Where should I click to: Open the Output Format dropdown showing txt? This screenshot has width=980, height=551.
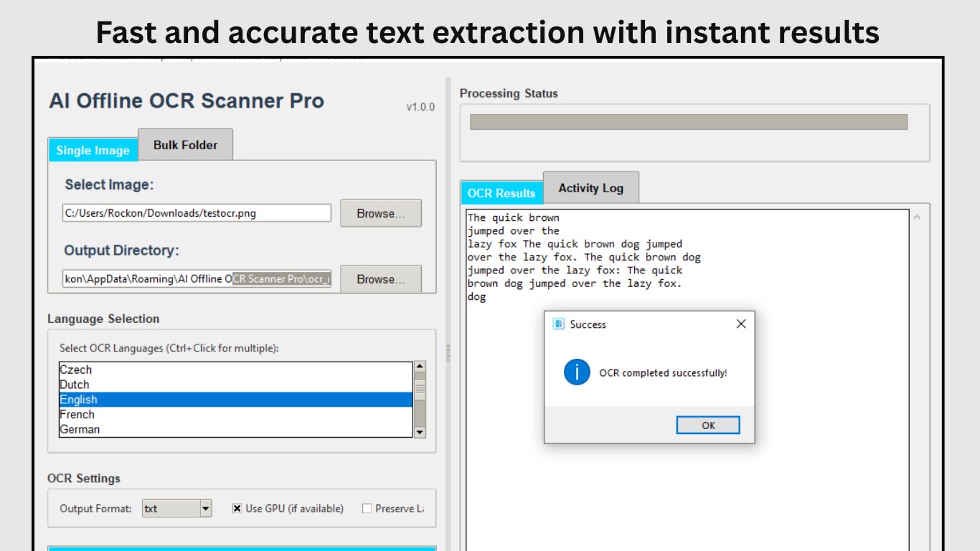point(176,509)
